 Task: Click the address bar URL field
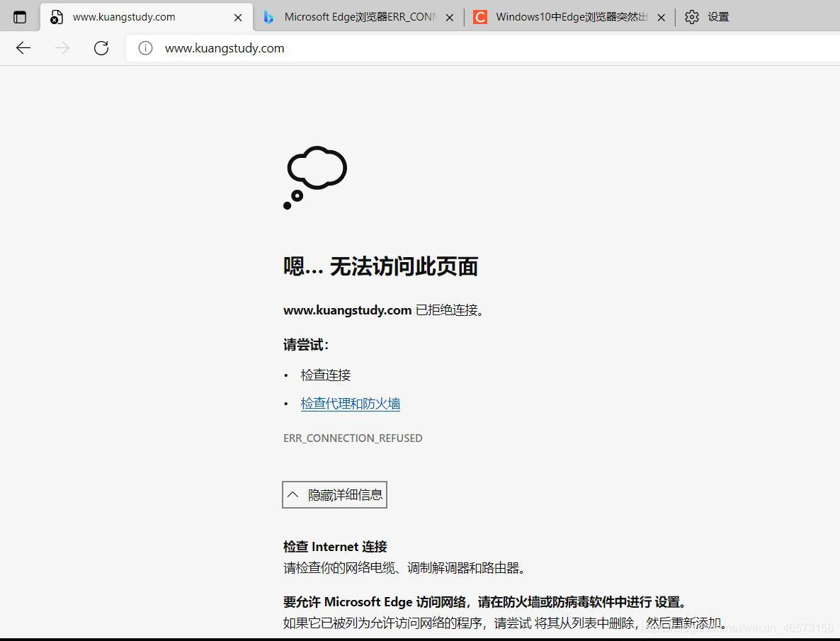point(482,48)
